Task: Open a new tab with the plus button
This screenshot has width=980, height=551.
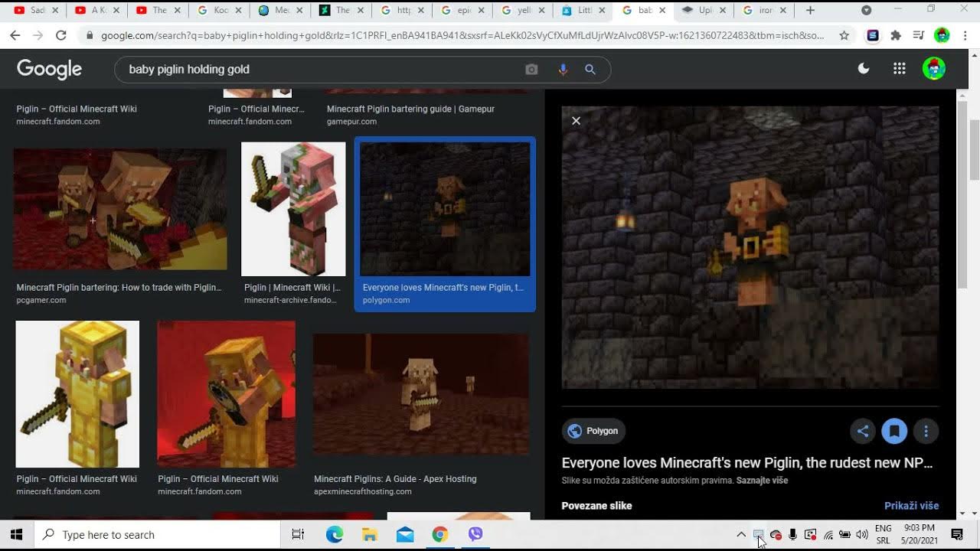Action: (x=810, y=10)
